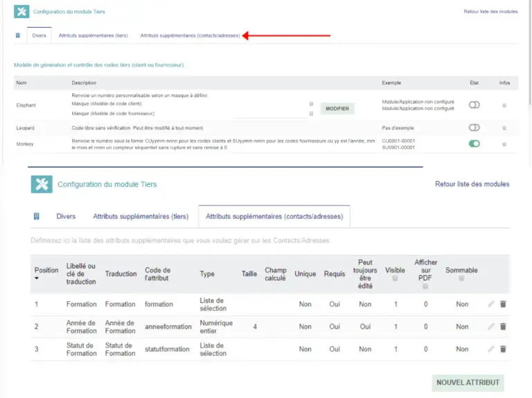Click the 'Numérique entier' type cell
This screenshot has width=532, height=398.
click(216, 327)
